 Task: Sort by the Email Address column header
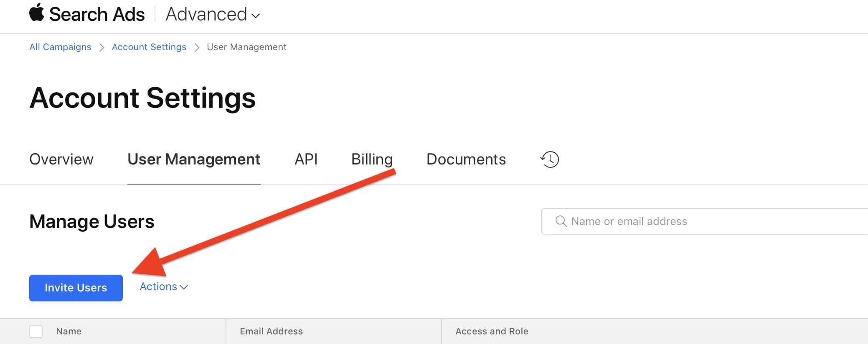tap(271, 331)
